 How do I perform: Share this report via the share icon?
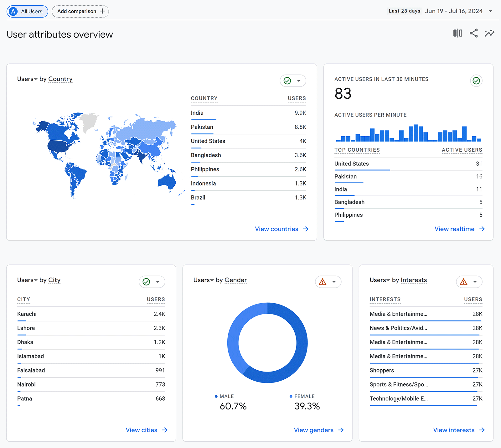473,33
